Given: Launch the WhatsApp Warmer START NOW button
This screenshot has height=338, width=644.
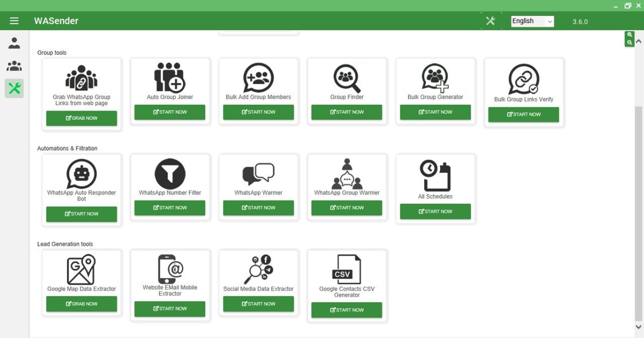Looking at the screenshot, I should [x=258, y=208].
